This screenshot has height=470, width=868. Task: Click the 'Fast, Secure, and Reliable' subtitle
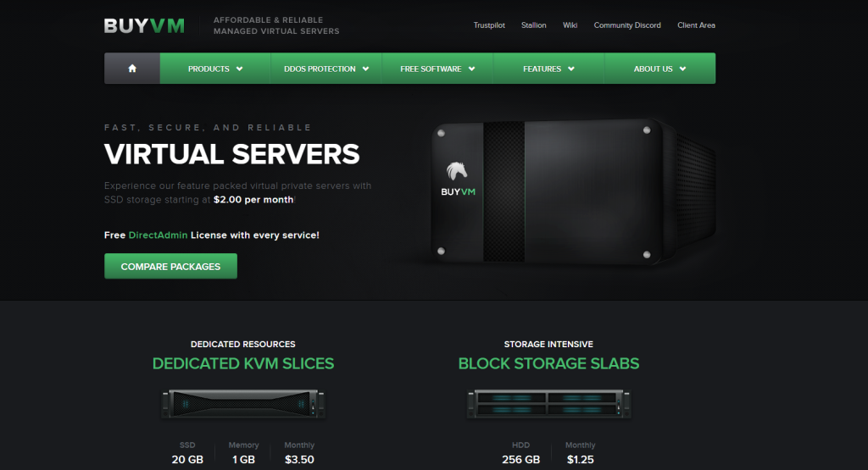[208, 128]
